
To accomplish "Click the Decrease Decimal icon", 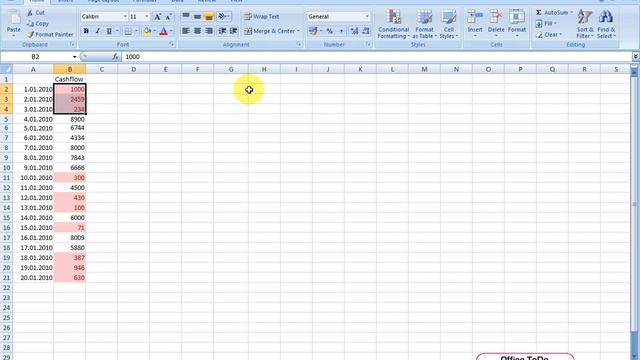I will (x=366, y=31).
